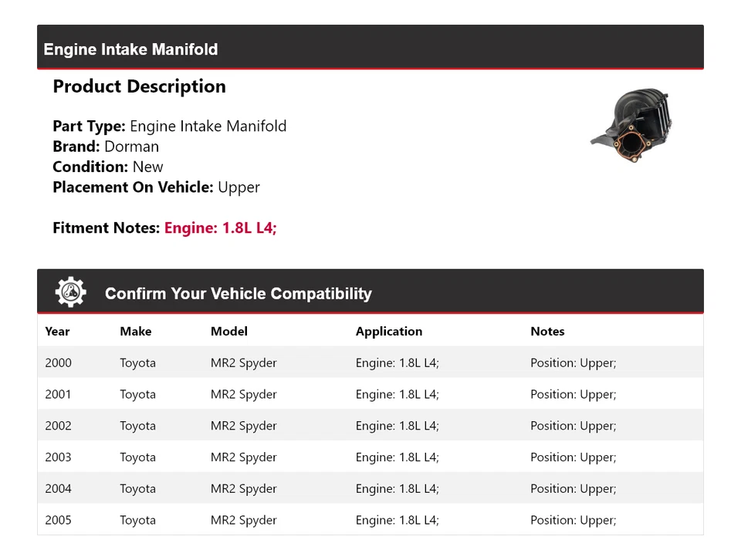
Task: Click Placement On Vehicle: Upper text
Action: (x=157, y=187)
